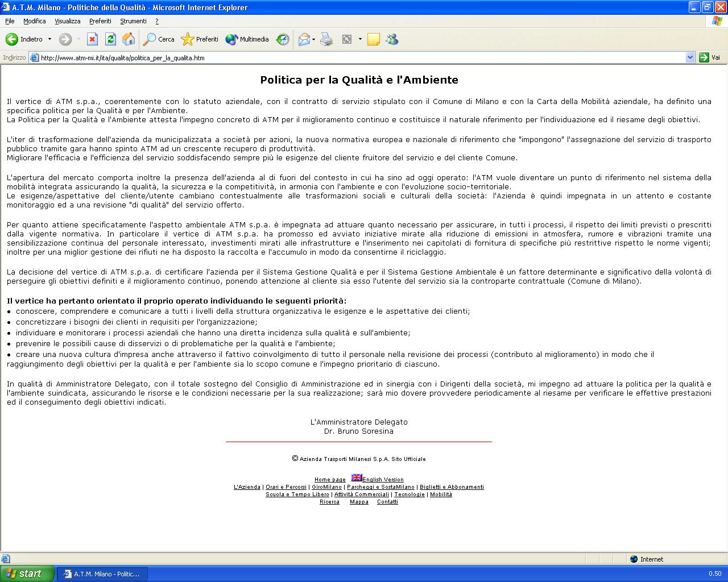This screenshot has height=582, width=728.
Task: Click the address bar URL field
Action: 362,57
